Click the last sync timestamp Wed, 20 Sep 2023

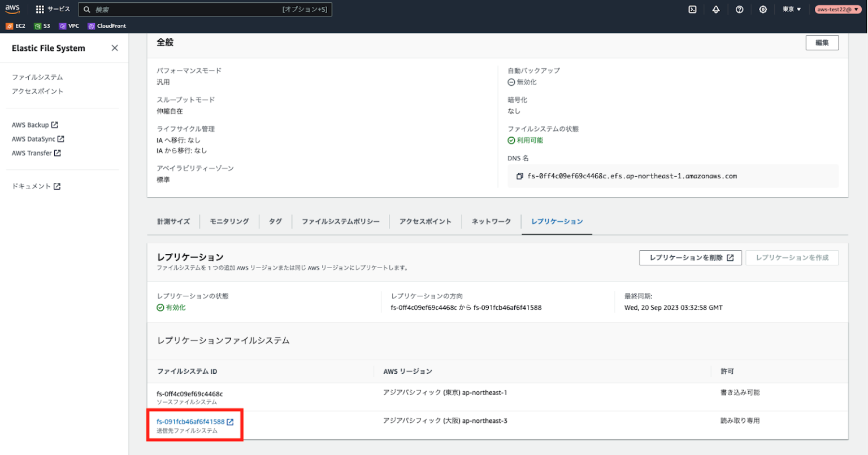[x=674, y=308]
